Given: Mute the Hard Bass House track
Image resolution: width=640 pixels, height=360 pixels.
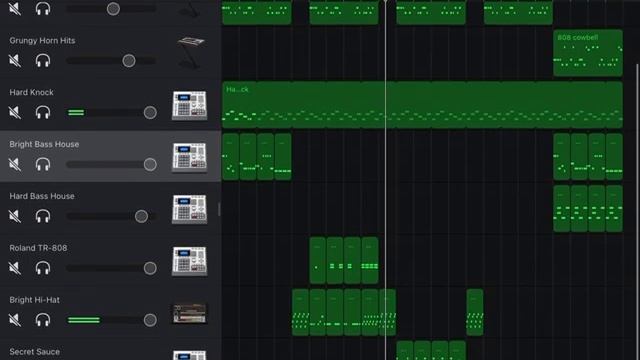Looking at the screenshot, I should click(x=15, y=216).
